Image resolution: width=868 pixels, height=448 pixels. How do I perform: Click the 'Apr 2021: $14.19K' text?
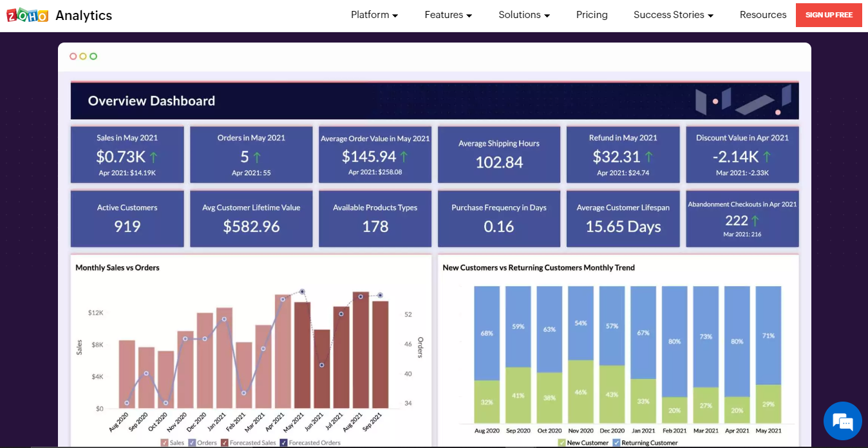[x=127, y=173]
